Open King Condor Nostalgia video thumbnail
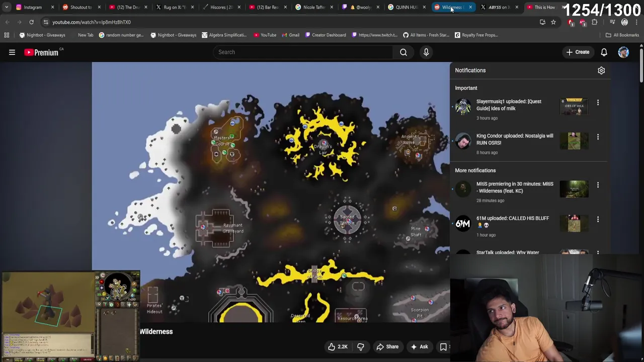Screen dimensions: 644x362 coord(574,141)
